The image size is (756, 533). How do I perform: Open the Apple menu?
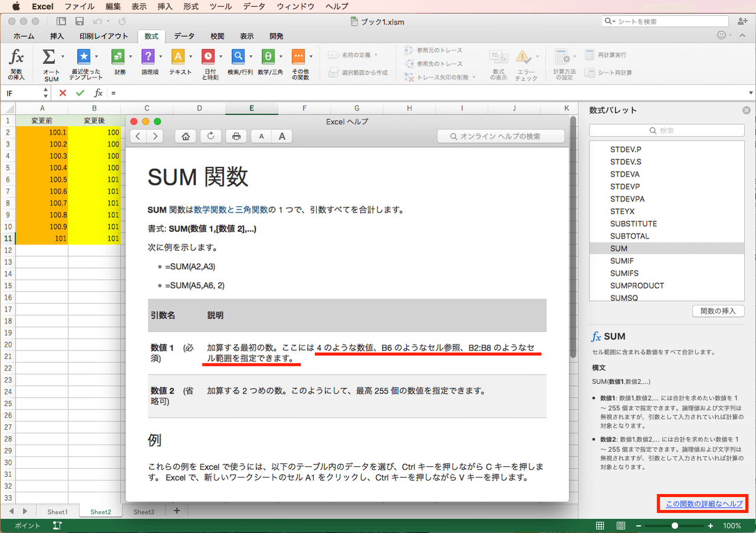(16, 6)
